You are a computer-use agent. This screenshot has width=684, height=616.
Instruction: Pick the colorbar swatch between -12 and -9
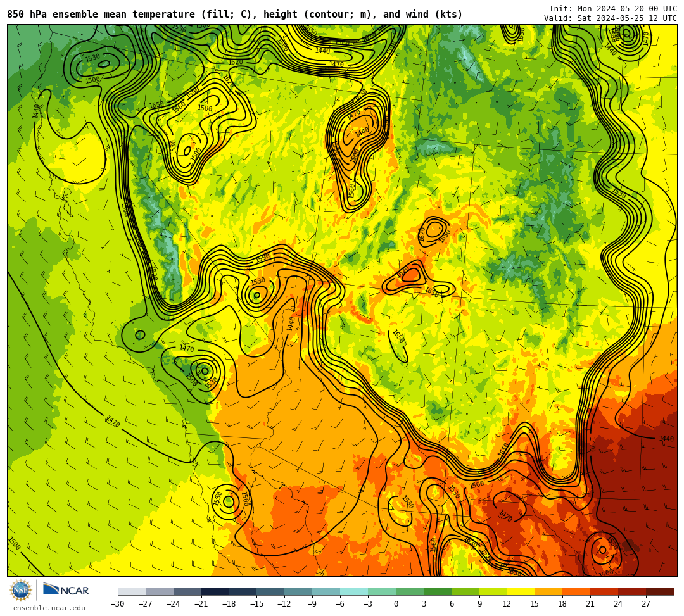(x=299, y=591)
